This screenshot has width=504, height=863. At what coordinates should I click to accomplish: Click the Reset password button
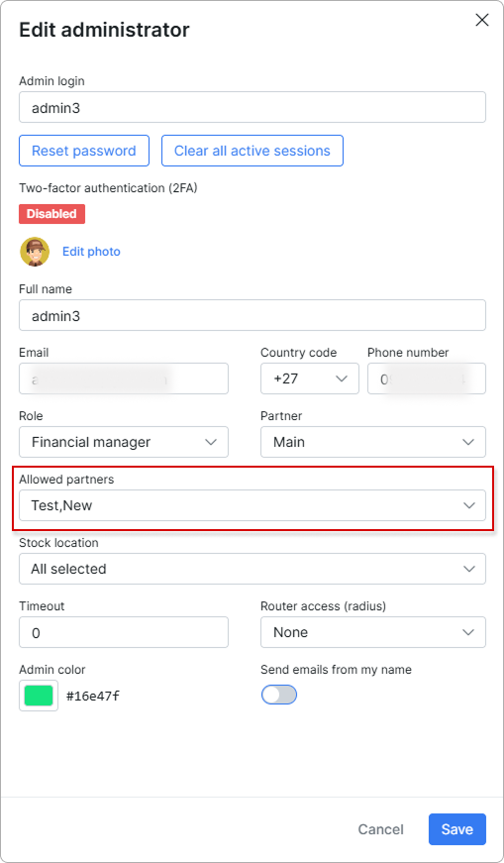point(84,151)
